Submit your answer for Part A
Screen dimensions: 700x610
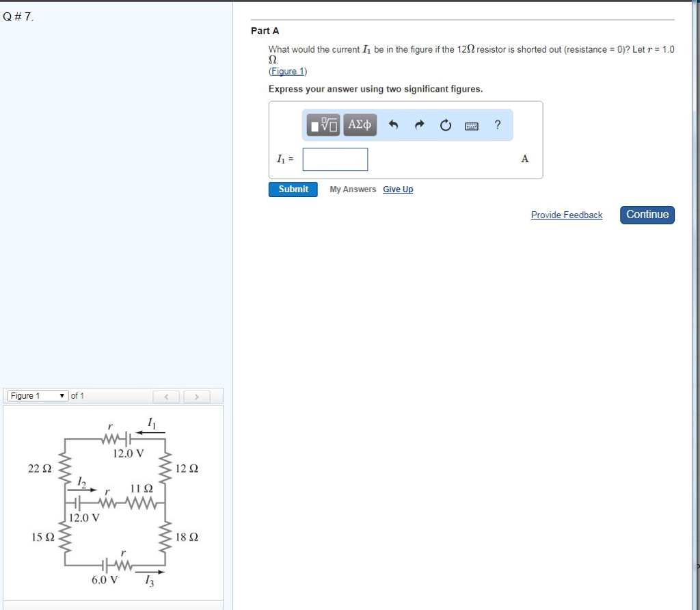293,189
